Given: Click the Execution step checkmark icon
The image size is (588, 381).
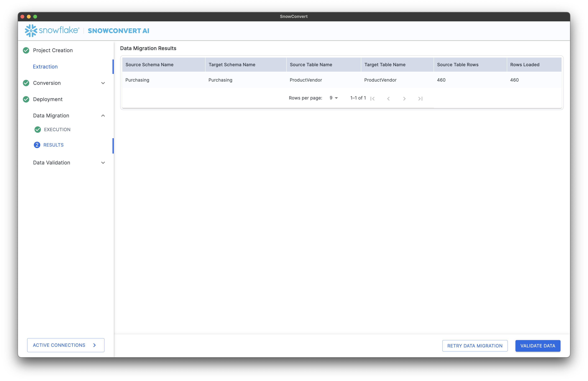Looking at the screenshot, I should click(x=38, y=130).
